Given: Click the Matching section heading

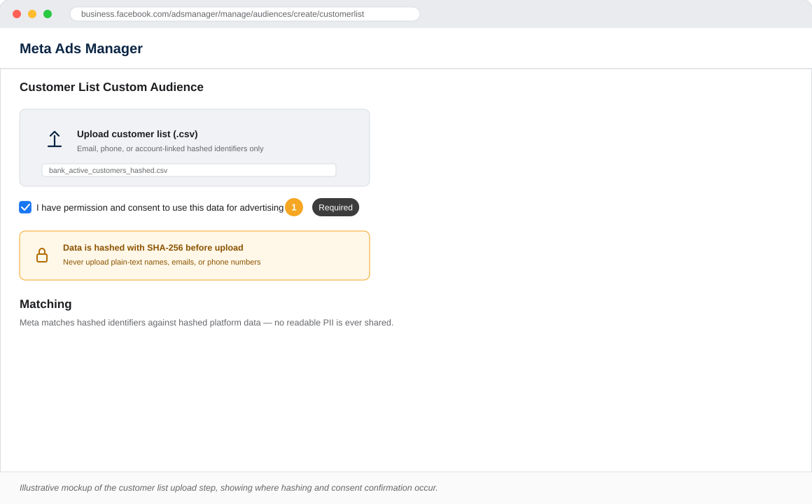Looking at the screenshot, I should [x=45, y=304].
